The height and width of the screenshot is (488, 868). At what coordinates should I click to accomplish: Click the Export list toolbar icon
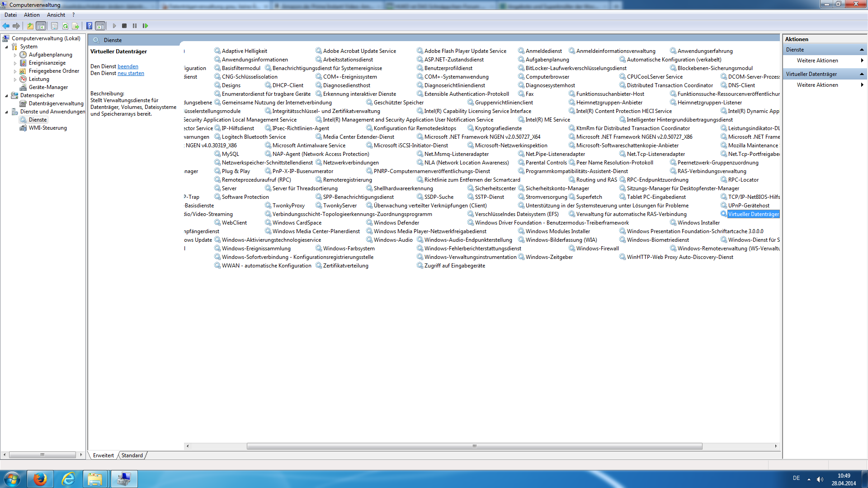coord(75,26)
